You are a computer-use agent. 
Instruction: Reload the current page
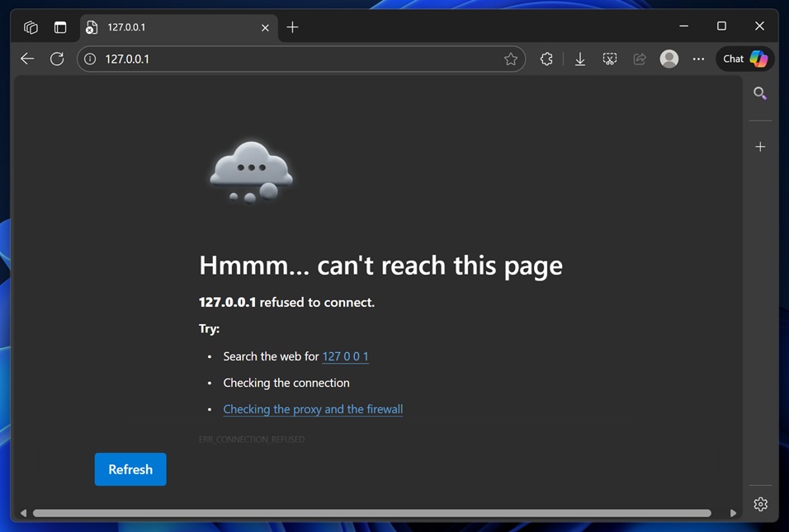click(57, 59)
